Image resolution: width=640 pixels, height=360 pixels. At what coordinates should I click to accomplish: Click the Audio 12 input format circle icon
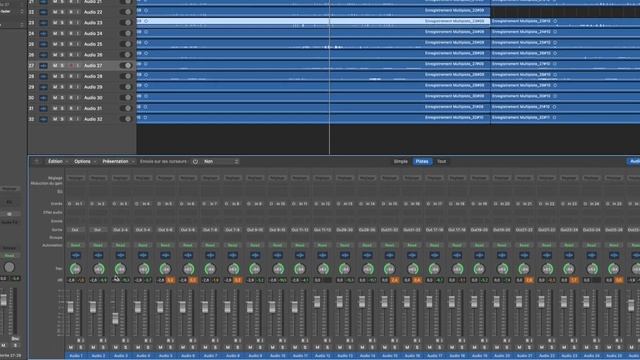pyautogui.click(x=316, y=204)
